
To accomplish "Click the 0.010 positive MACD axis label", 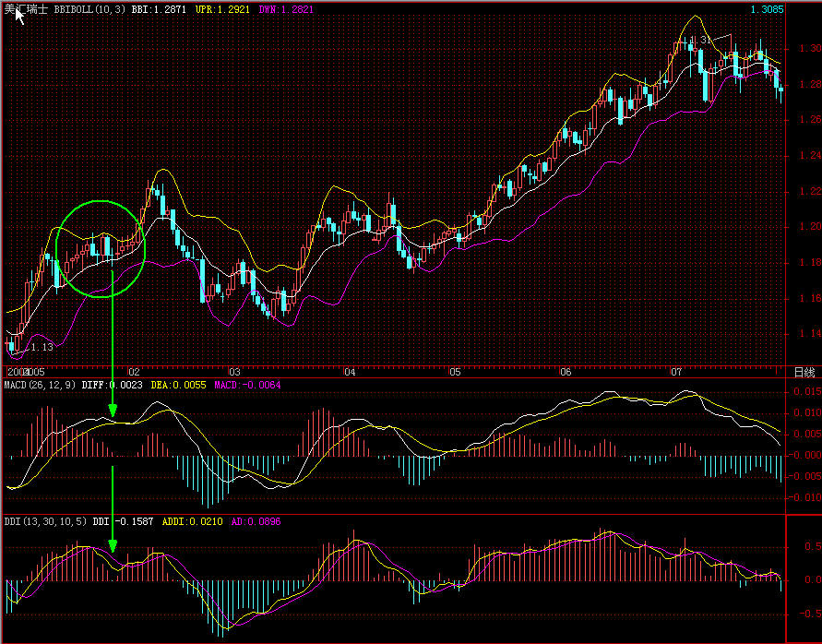I will (807, 412).
